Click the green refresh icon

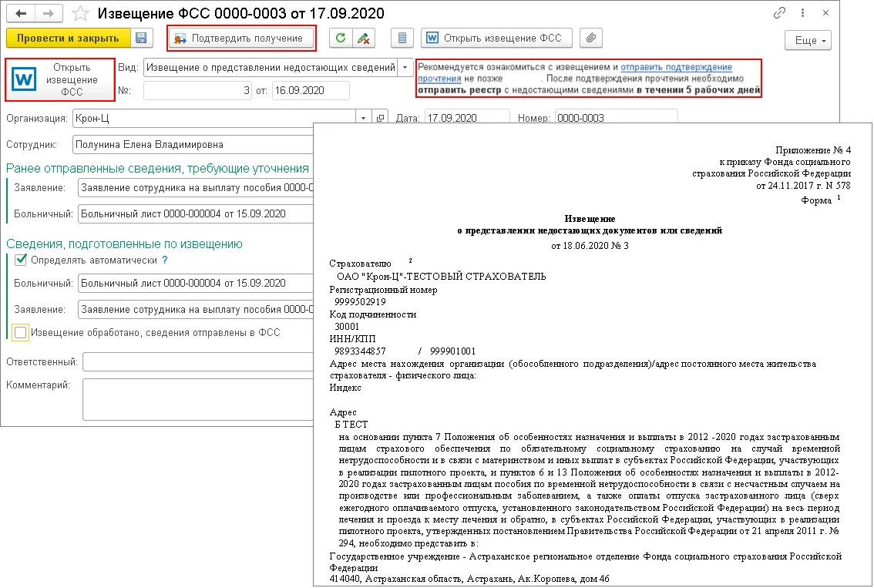click(x=340, y=38)
